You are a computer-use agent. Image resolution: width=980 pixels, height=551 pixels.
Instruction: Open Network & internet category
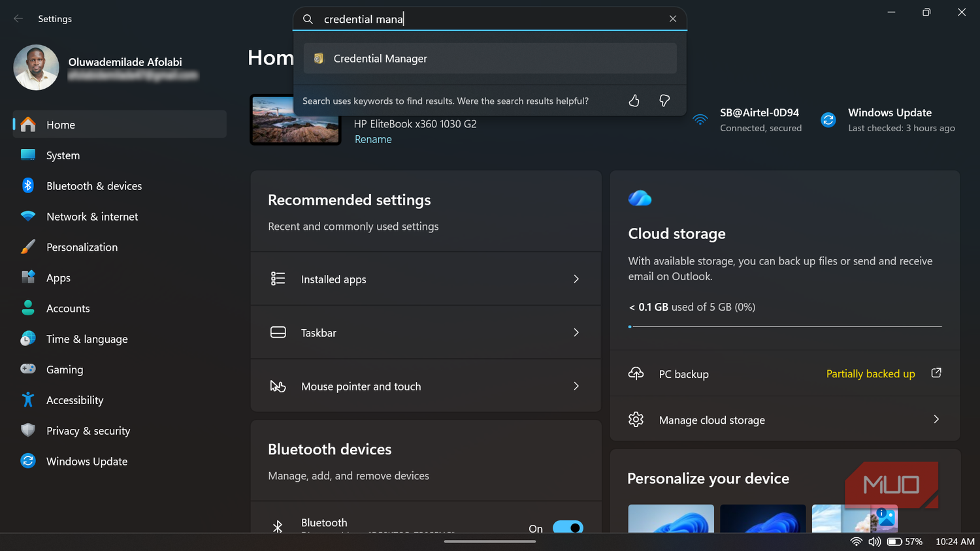(x=120, y=217)
